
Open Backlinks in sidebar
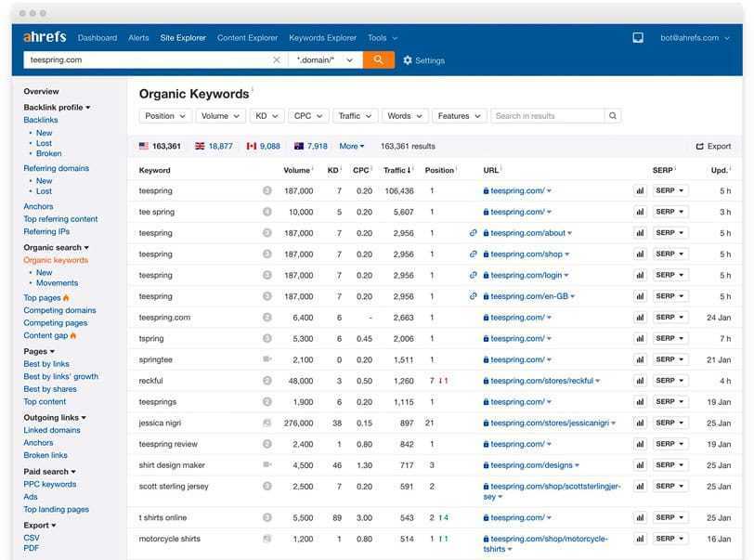coord(41,120)
